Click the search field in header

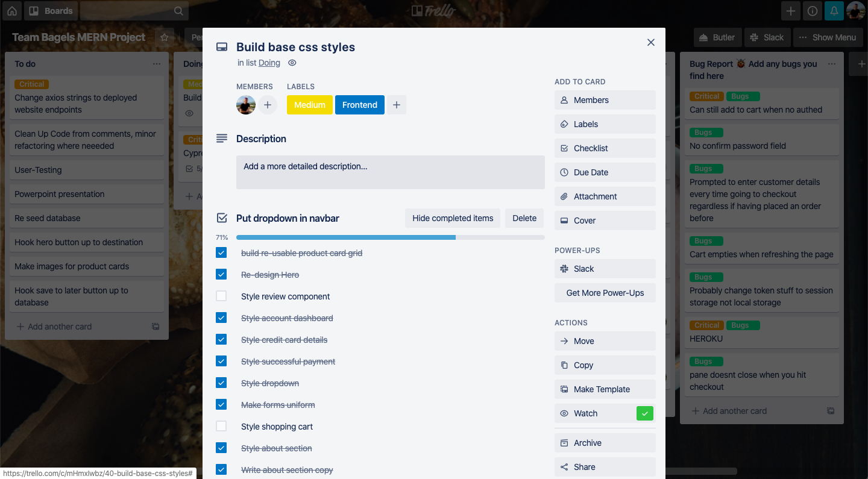tap(134, 11)
